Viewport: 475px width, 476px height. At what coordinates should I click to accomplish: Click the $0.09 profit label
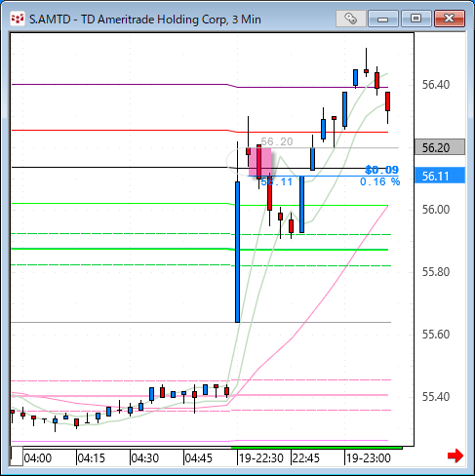pyautogui.click(x=381, y=170)
